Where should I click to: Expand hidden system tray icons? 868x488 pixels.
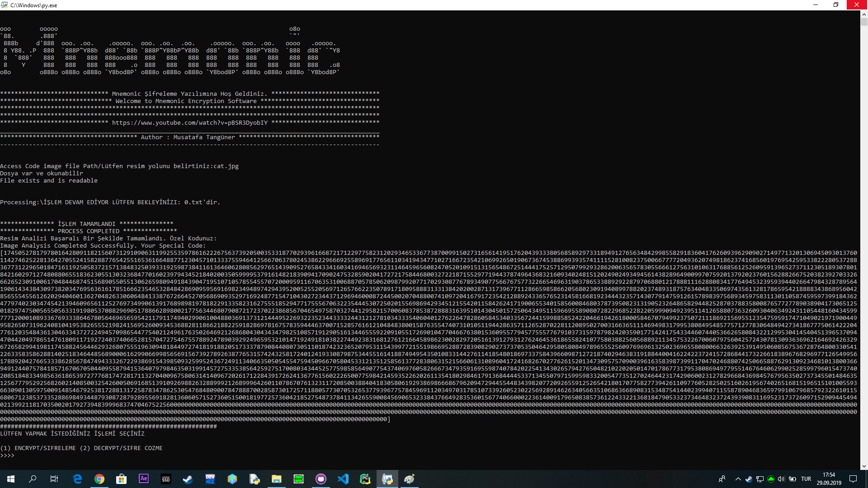tap(738, 479)
